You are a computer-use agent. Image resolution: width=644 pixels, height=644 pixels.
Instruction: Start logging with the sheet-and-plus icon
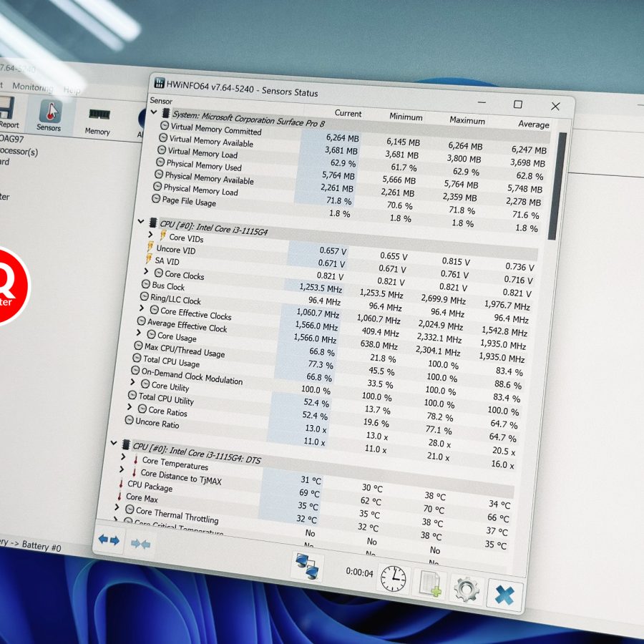pos(429,583)
